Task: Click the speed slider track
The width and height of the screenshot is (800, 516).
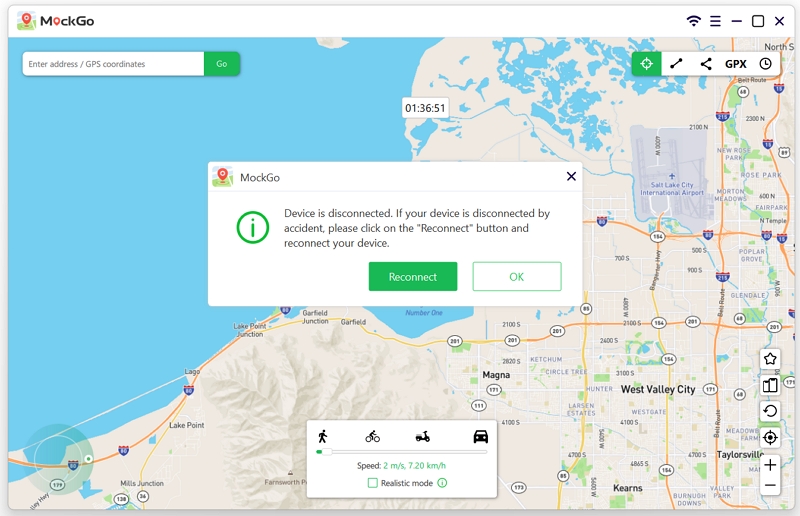Action: (402, 452)
